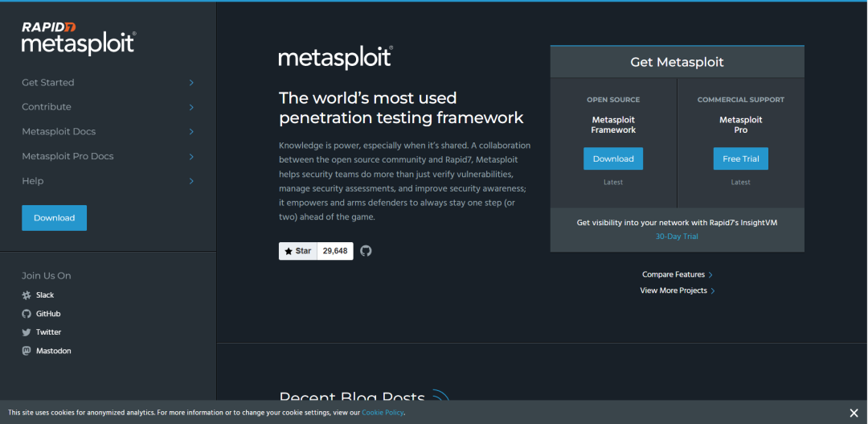Open the Cookie Policy link
Image resolution: width=868 pixels, height=424 pixels.
coord(383,413)
